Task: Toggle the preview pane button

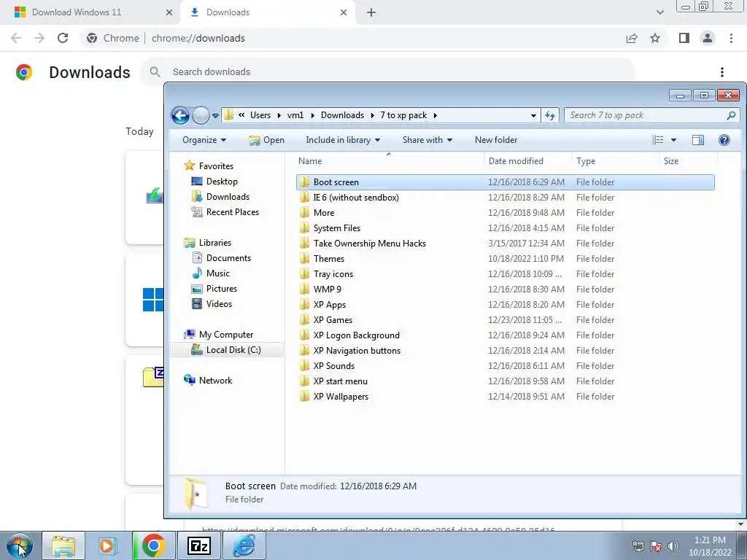Action: [x=698, y=140]
